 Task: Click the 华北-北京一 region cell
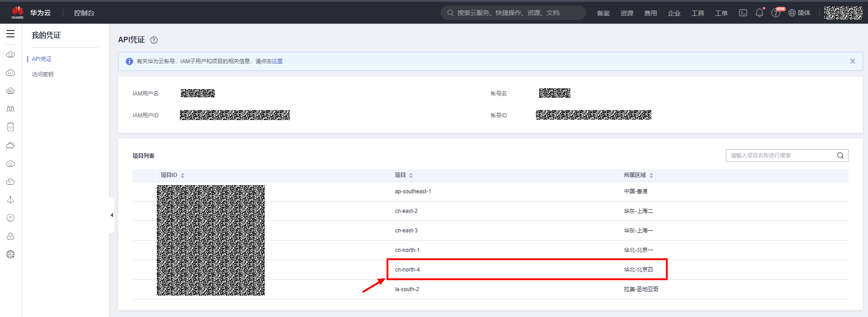638,250
